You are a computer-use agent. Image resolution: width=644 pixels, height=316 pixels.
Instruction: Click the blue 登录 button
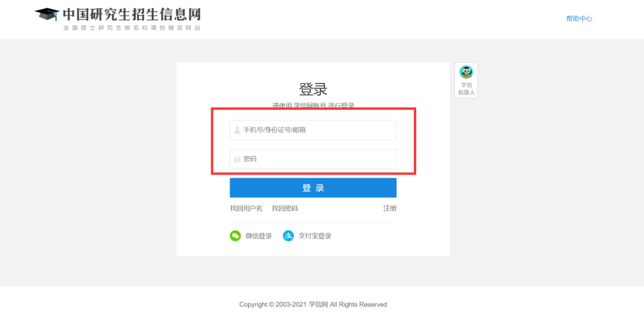[x=313, y=188]
